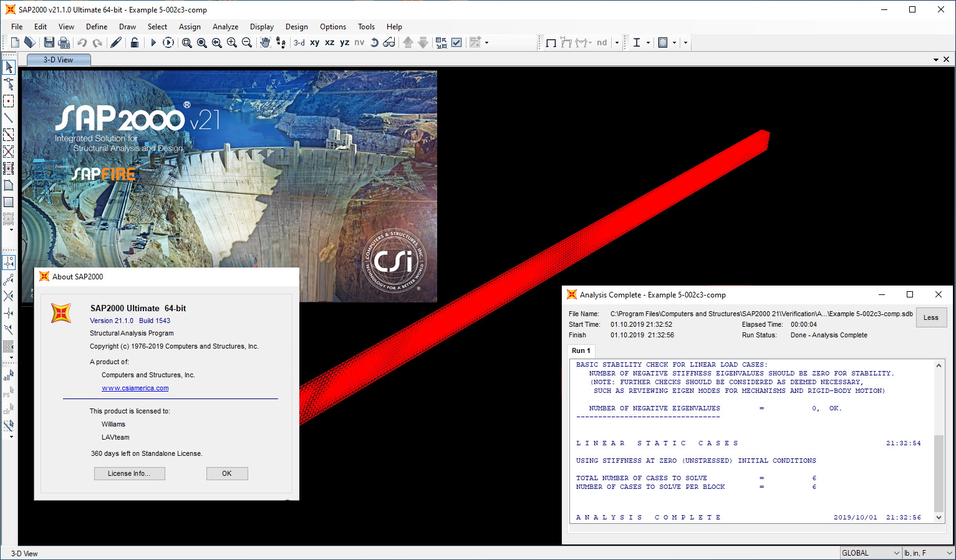956x560 pixels.
Task: Click the analysis log scroll-down arrow
Action: [x=939, y=517]
